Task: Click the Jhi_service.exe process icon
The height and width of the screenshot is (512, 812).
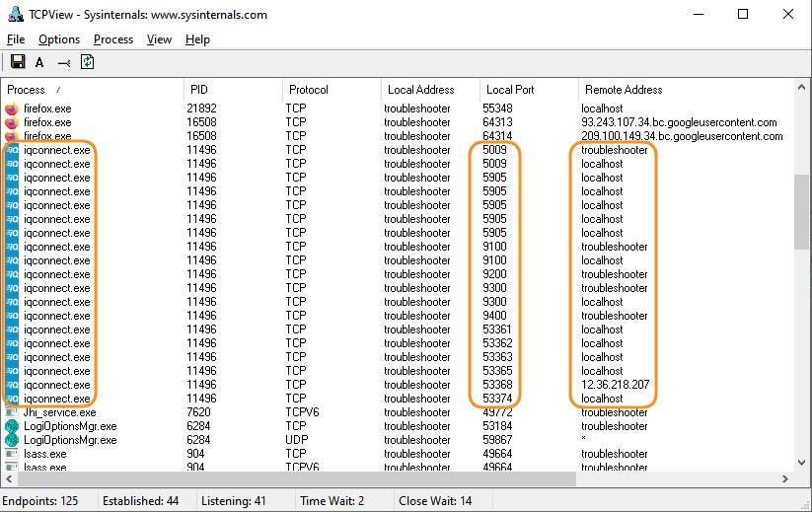Action: (x=12, y=412)
